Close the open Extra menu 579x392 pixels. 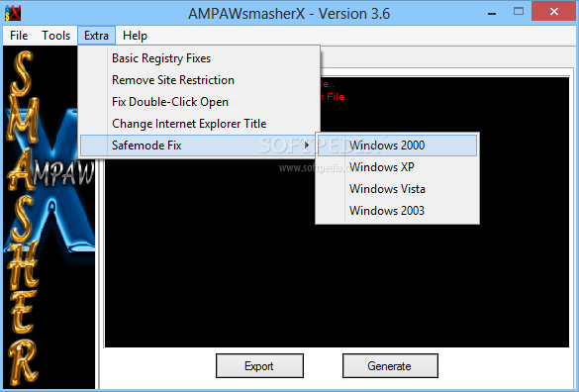(x=96, y=36)
